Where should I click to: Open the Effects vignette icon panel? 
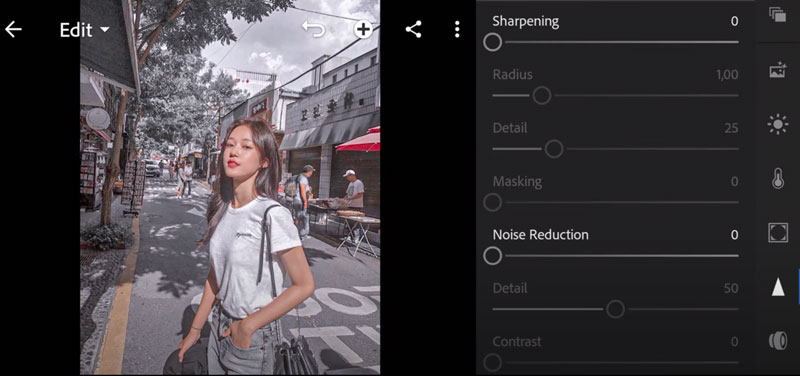[778, 233]
